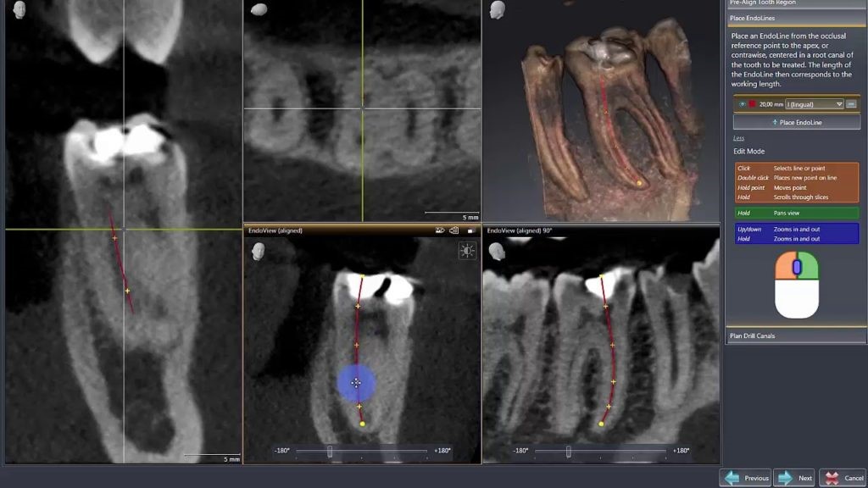Click head orientation icon in left sagittal view
868x488 pixels.
tap(19, 10)
